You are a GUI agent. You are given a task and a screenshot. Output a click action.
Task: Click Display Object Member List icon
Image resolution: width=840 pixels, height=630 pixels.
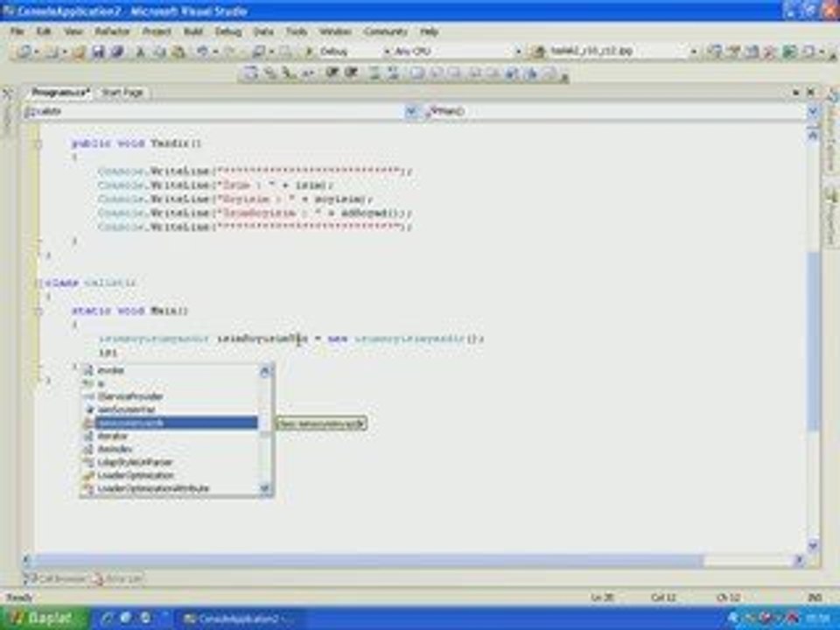250,73
